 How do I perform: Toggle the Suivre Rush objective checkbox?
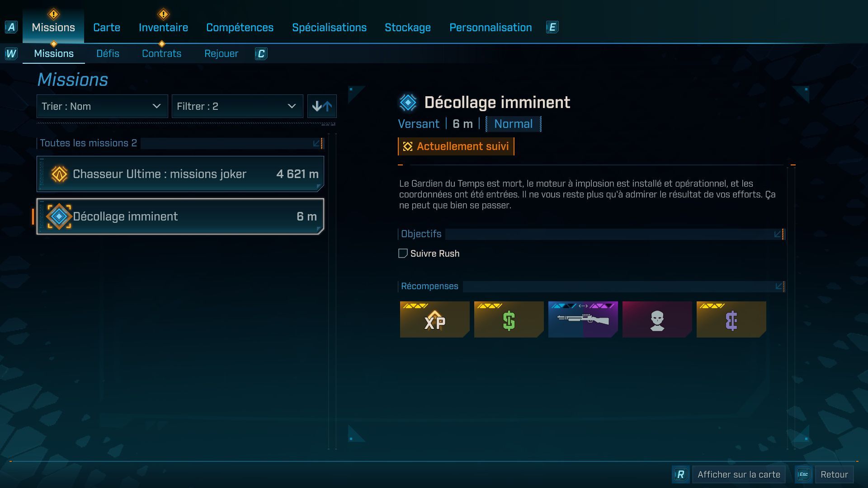(403, 253)
